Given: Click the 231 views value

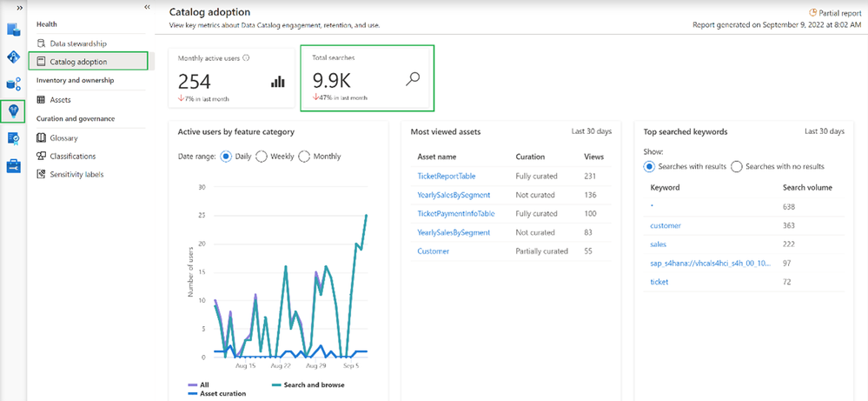Looking at the screenshot, I should coord(590,176).
